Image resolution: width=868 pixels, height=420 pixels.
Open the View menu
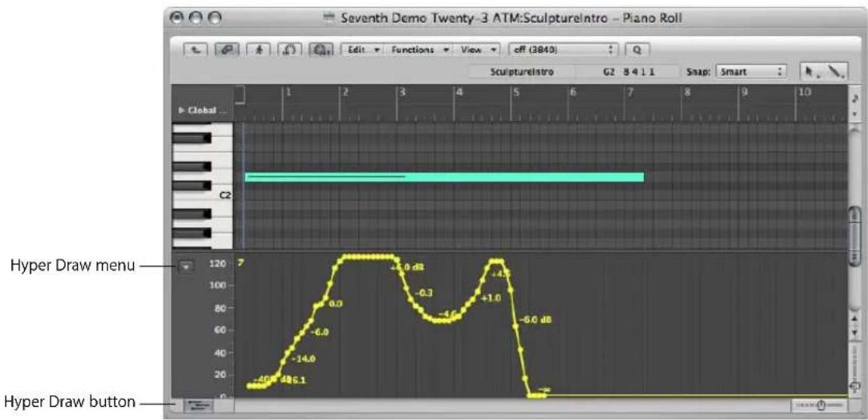[x=477, y=49]
